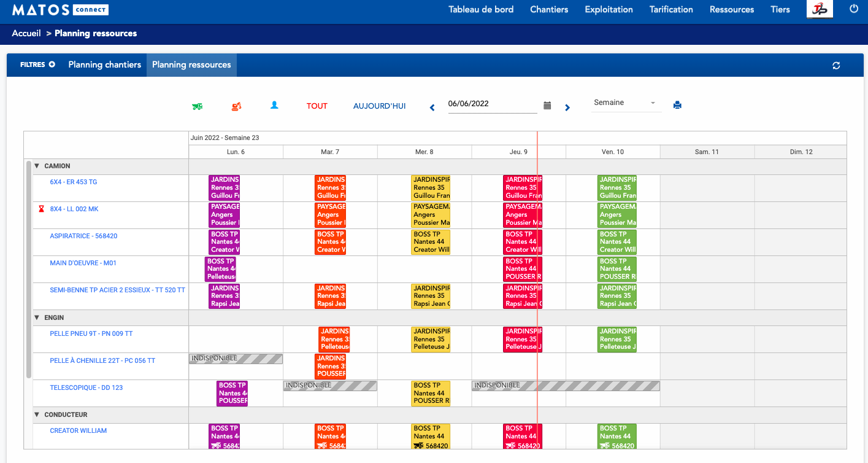This screenshot has width=868, height=463.
Task: Select Thursday INDISPONIBLE bar on TELESCOPIQUE row
Action: 566,386
